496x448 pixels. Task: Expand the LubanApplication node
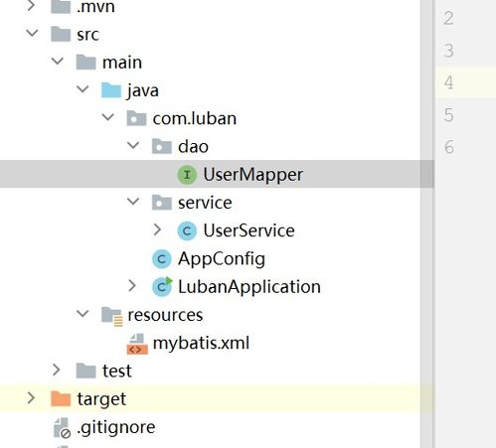132,285
